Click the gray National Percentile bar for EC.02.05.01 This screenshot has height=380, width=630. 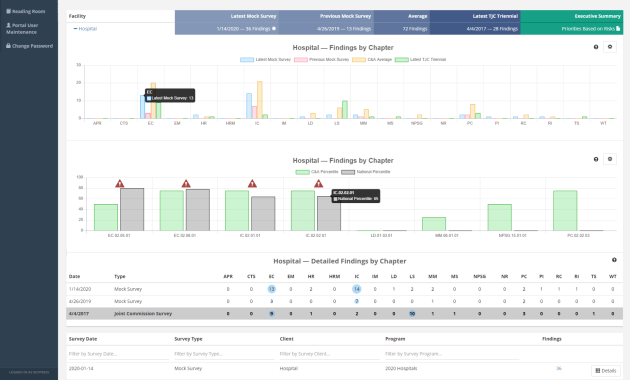pos(132,209)
